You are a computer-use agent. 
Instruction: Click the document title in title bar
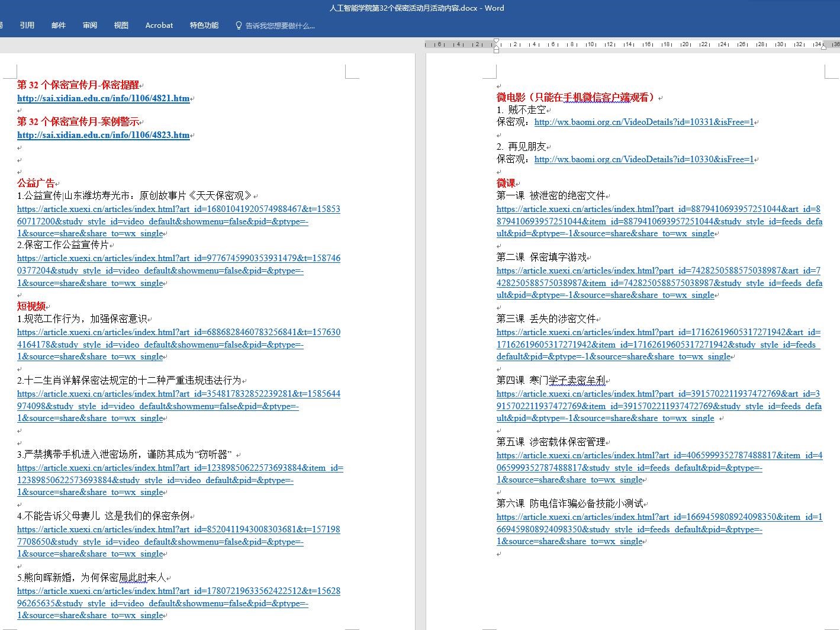coord(417,8)
